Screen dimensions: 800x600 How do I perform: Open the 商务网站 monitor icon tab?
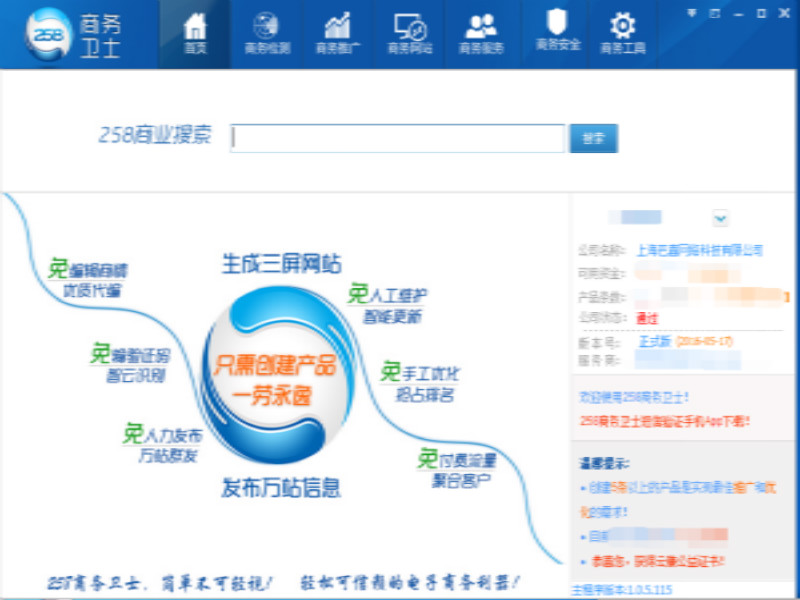click(410, 34)
